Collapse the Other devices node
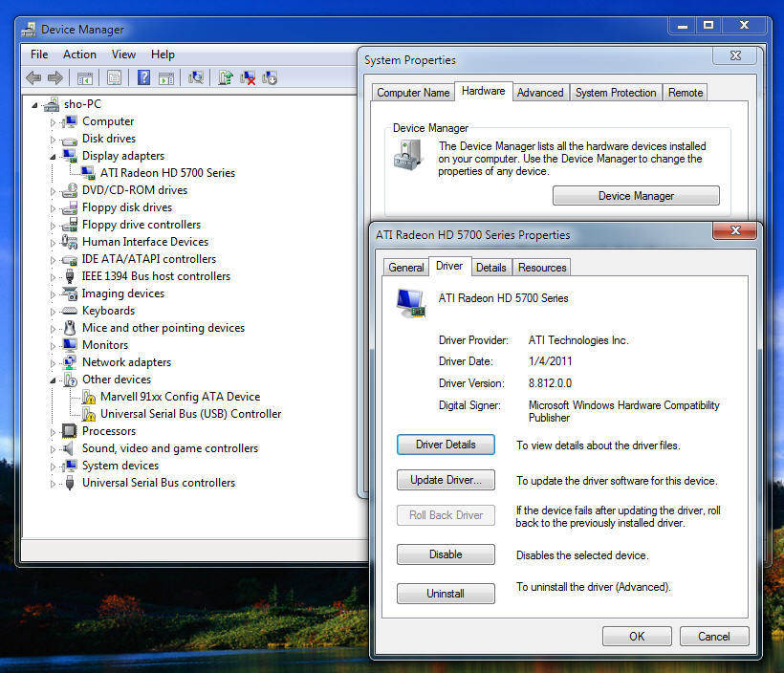 54,380
